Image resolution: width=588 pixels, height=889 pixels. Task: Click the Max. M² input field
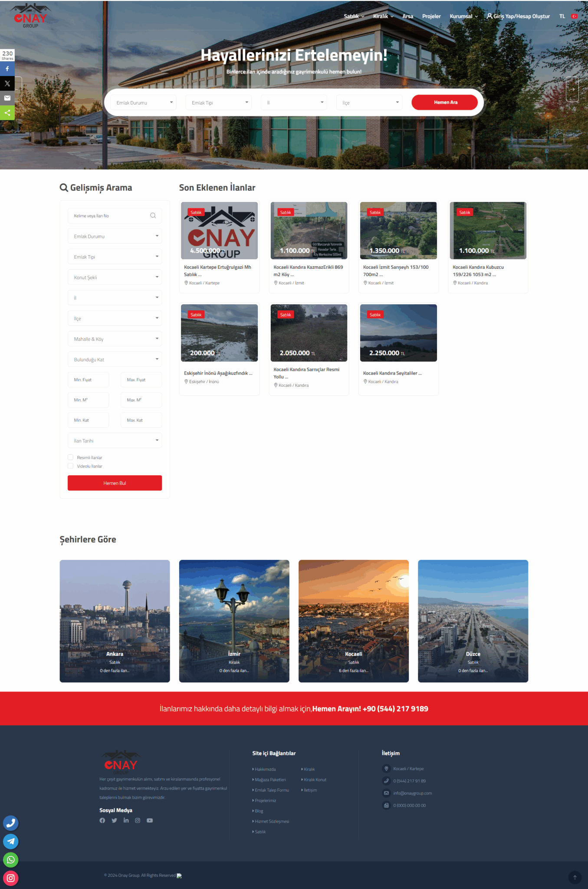(x=141, y=400)
